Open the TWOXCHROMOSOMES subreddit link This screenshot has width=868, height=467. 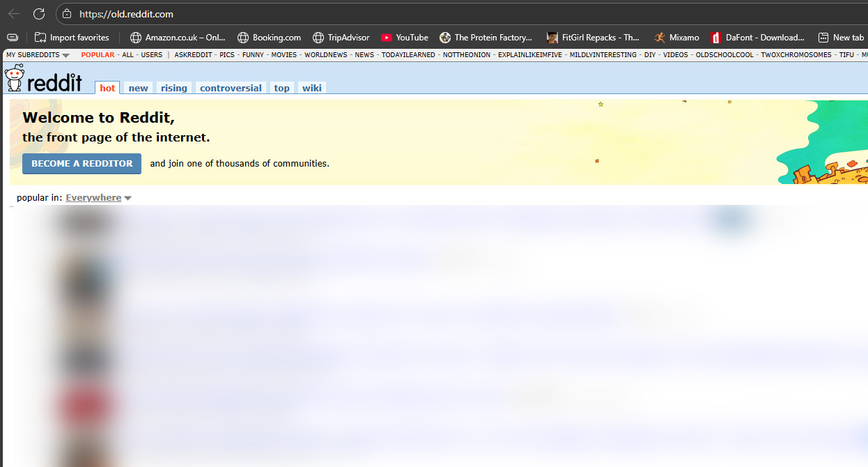pos(796,55)
